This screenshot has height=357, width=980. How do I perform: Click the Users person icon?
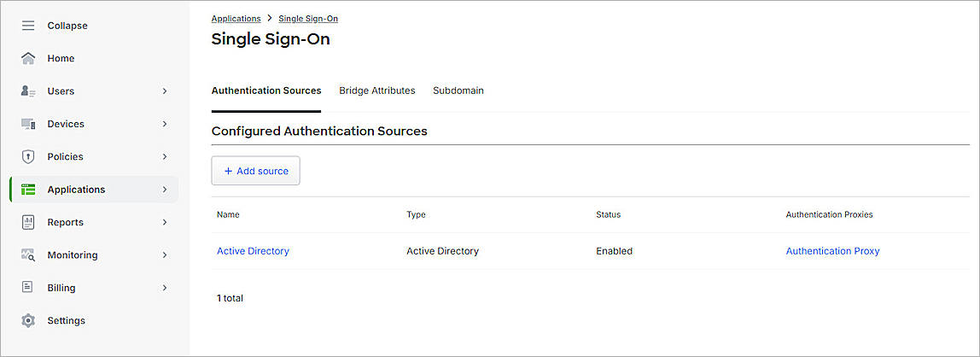coord(28,91)
